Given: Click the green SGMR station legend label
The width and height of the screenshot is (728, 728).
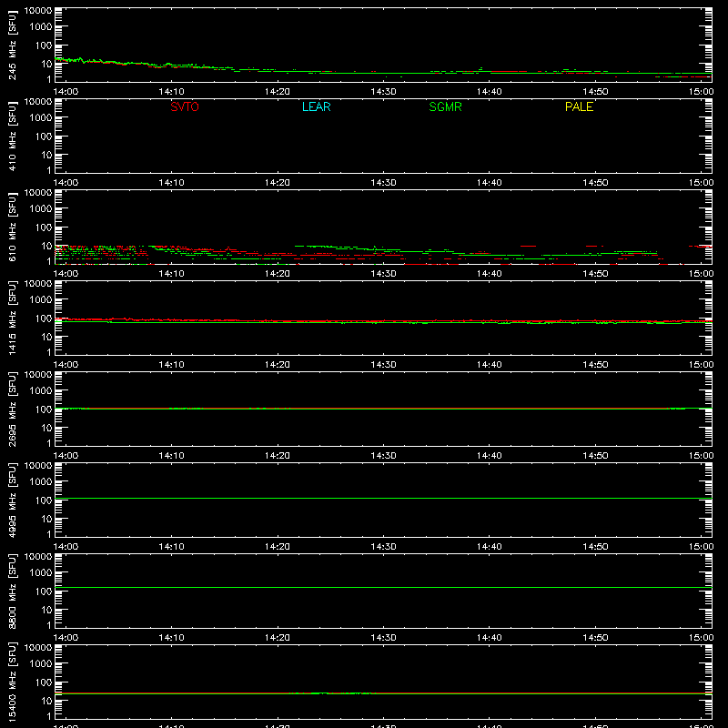Looking at the screenshot, I should tap(445, 106).
